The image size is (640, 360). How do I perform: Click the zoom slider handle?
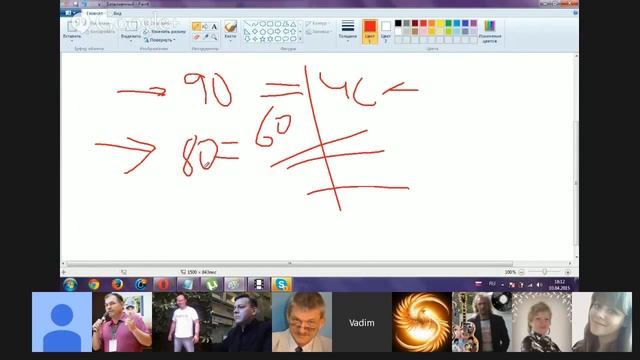click(x=544, y=272)
